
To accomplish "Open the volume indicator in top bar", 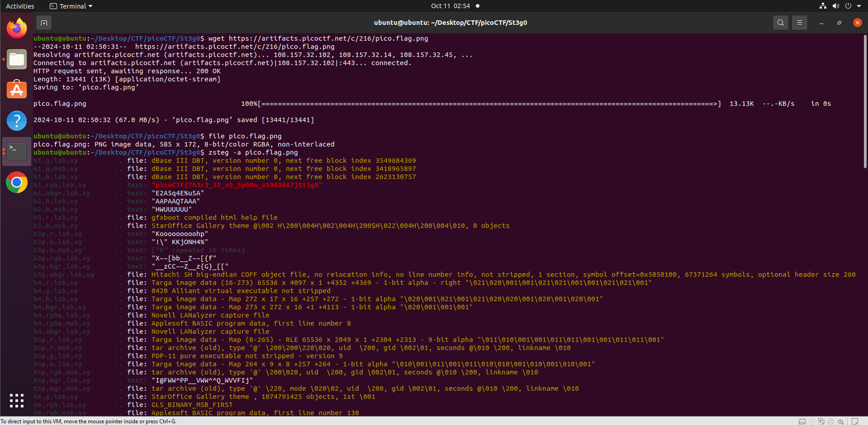I will [835, 6].
